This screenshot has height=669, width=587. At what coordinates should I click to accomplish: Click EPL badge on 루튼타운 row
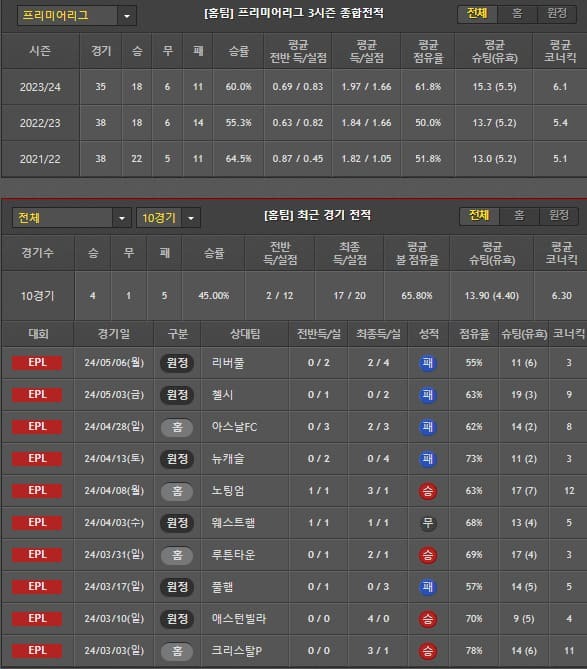tap(37, 555)
